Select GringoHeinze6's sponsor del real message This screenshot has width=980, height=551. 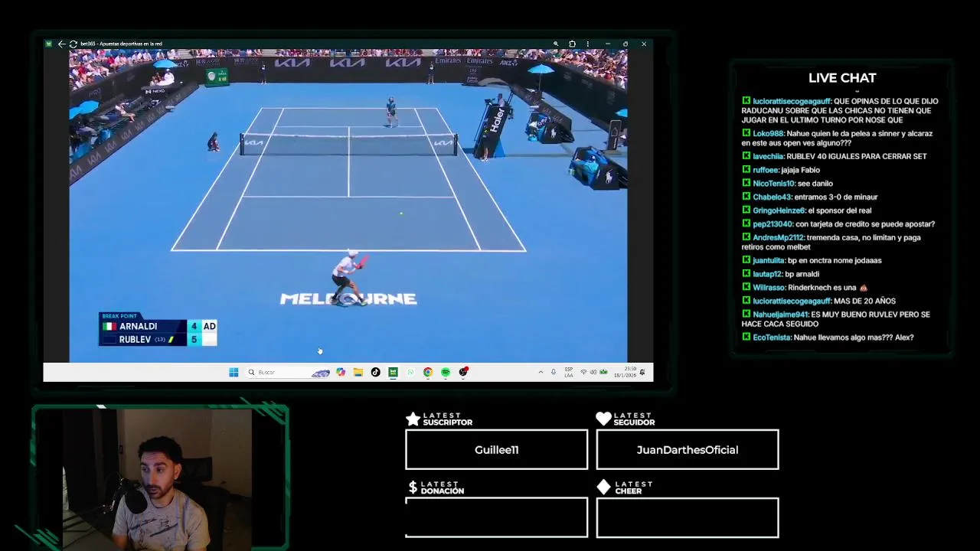(x=806, y=210)
